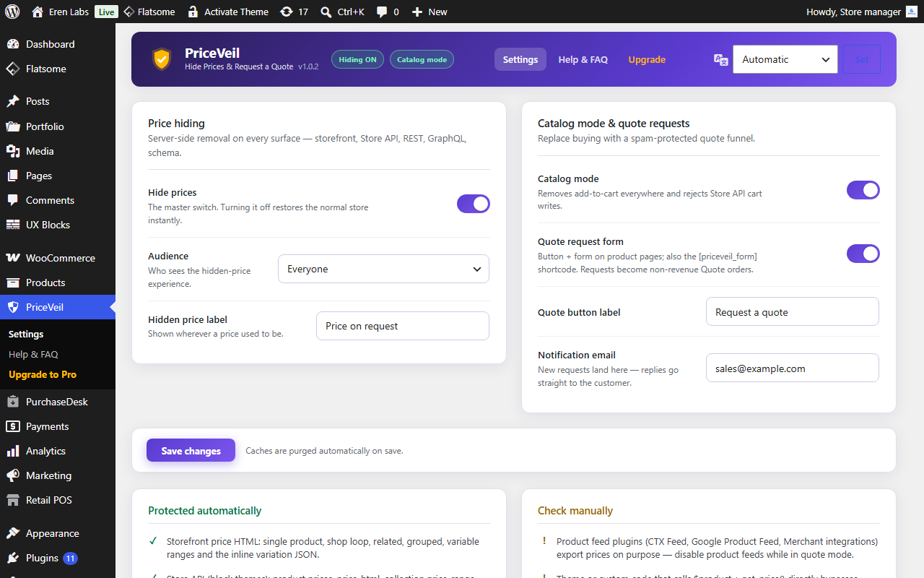Click the Catalog mode status badge
The width and height of the screenshot is (924, 578).
pos(422,59)
